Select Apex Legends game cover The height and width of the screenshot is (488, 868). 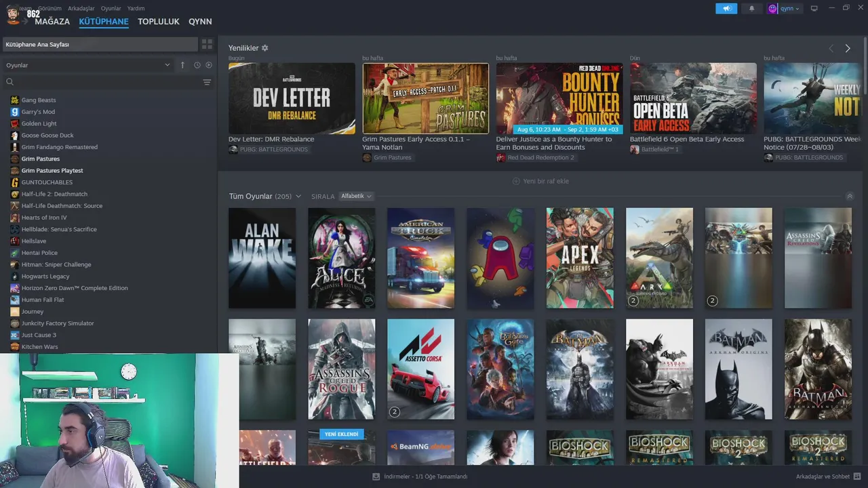pos(580,258)
